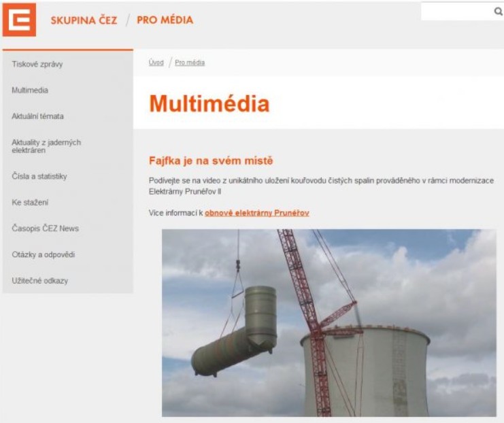This screenshot has height=423, width=504.
Task: Open Aktuality z jaderných elektráren
Action: (x=46, y=146)
